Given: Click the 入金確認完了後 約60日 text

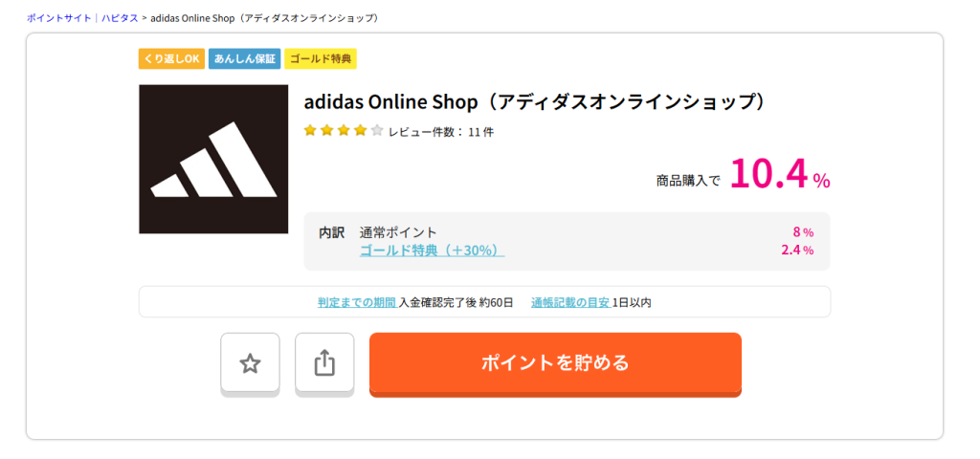Looking at the screenshot, I should point(456,303).
